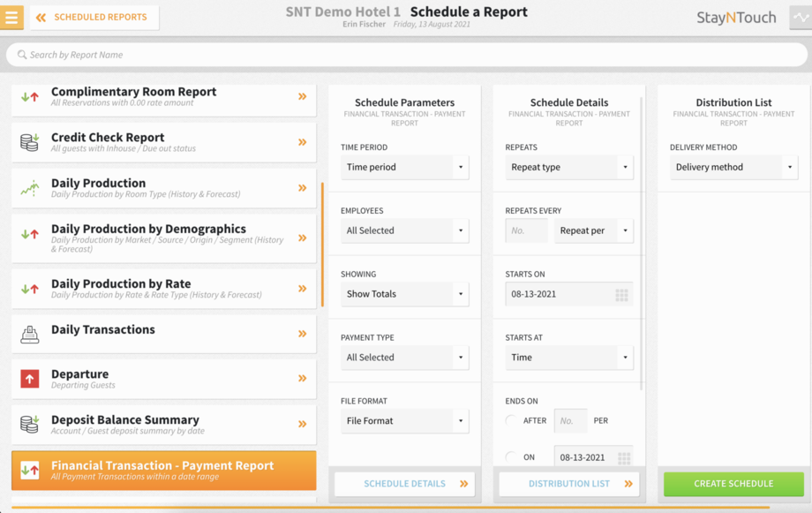Open the Showing Show Totals dropdown
The image size is (812, 513).
click(x=404, y=294)
